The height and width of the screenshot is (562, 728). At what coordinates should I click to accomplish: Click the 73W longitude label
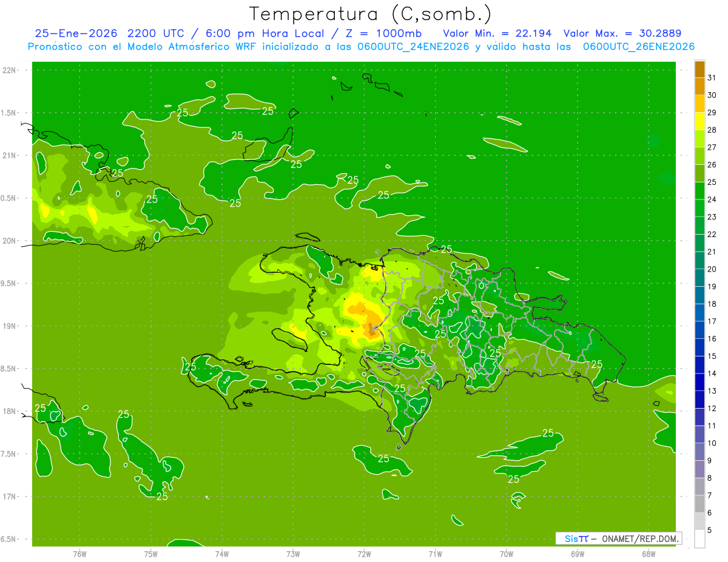click(293, 554)
